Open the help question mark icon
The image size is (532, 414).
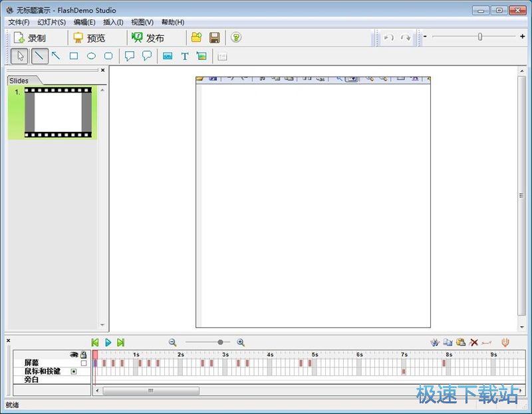[x=236, y=38]
